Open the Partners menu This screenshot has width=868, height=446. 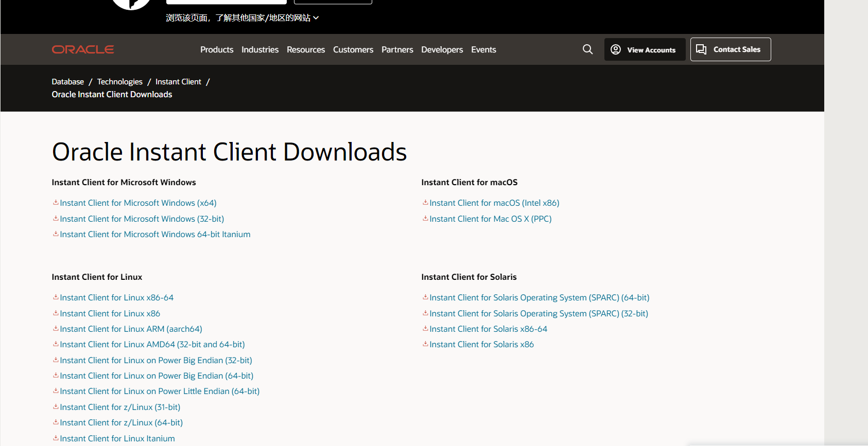coord(397,49)
